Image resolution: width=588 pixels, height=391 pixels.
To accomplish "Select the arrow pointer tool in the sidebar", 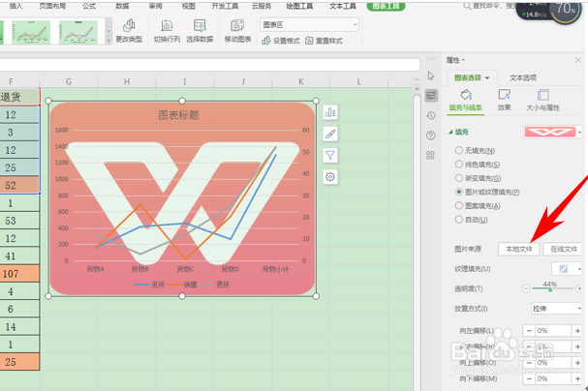I will point(431,76).
